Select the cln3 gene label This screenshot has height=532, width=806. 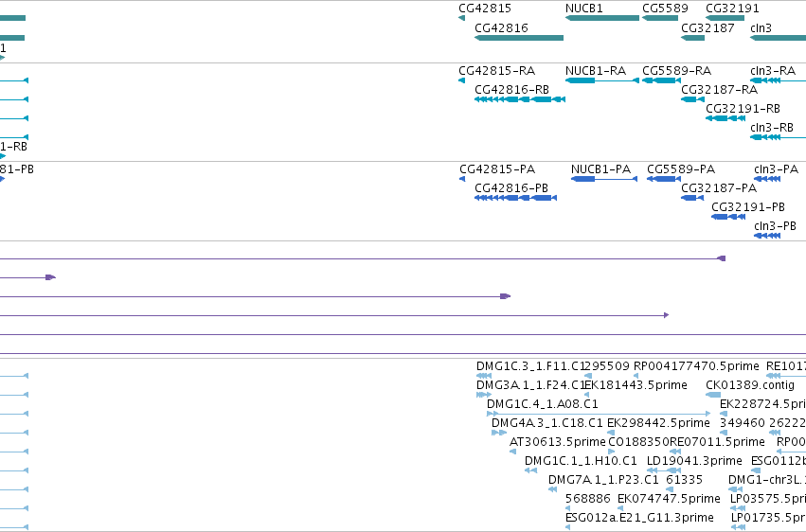[x=761, y=27]
